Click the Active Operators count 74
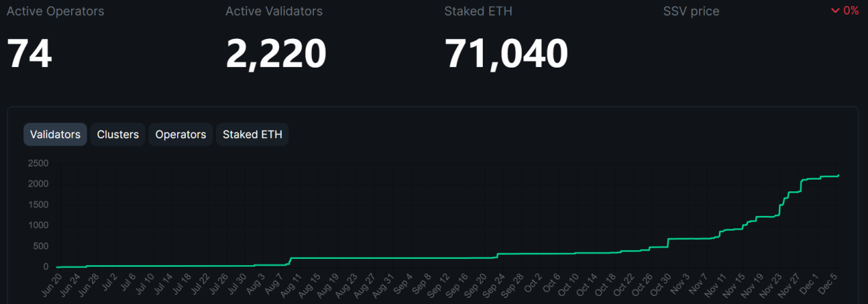The image size is (868, 304). (x=29, y=53)
